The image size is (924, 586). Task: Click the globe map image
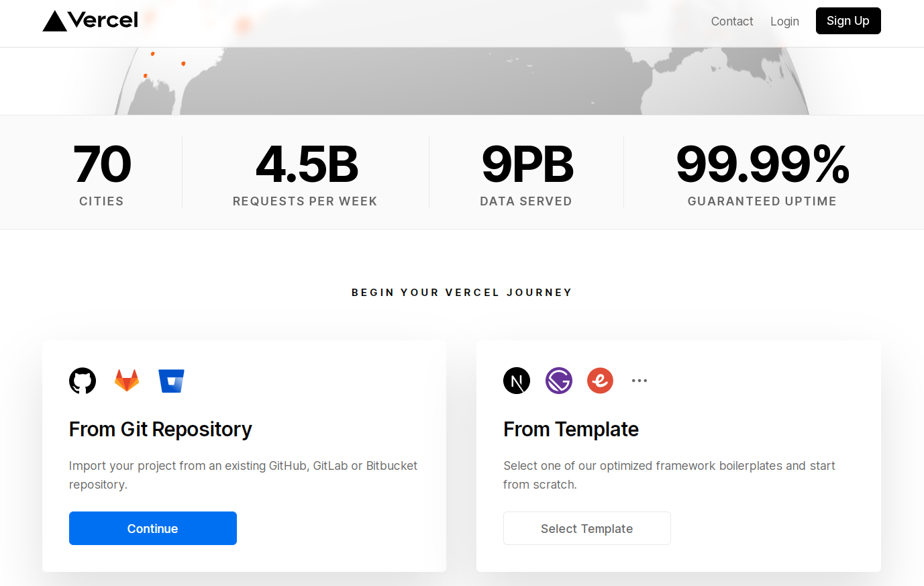[x=462, y=81]
